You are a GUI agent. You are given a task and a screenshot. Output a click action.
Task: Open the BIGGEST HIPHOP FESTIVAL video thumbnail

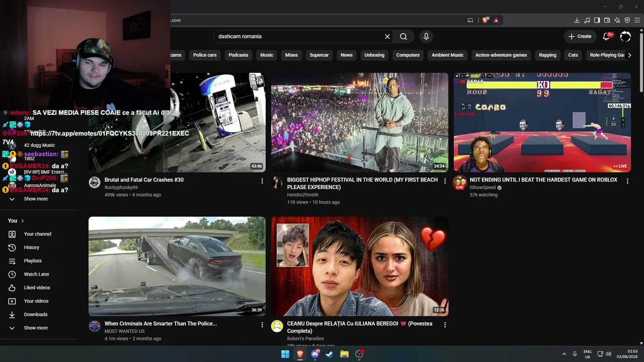pyautogui.click(x=360, y=123)
